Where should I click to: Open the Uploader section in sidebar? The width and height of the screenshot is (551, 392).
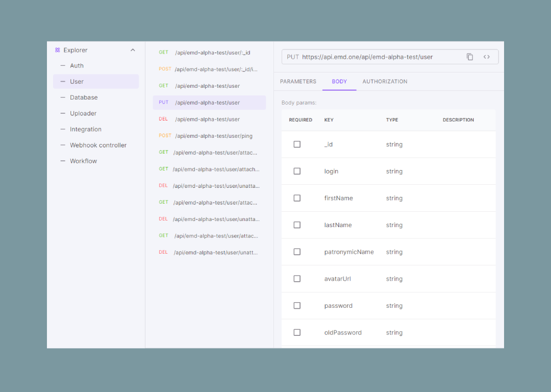83,113
